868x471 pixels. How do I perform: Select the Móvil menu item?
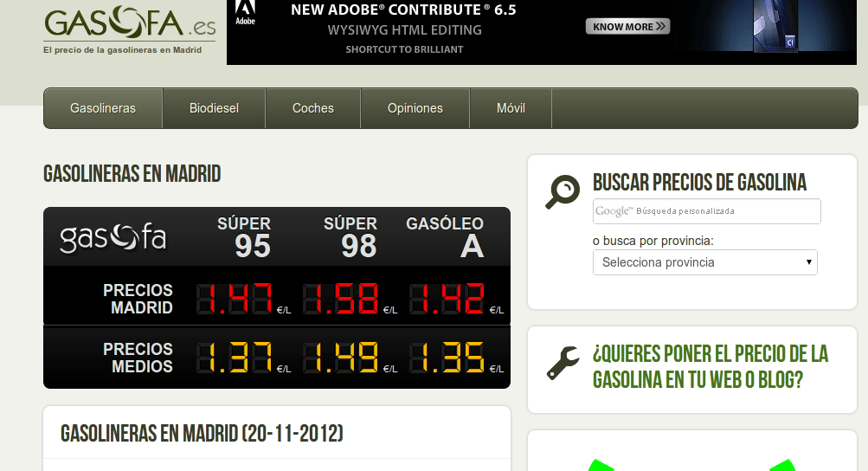click(511, 108)
